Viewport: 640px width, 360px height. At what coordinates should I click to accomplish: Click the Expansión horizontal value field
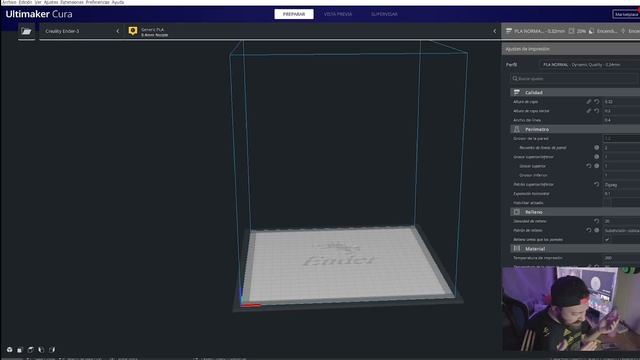pyautogui.click(x=622, y=193)
